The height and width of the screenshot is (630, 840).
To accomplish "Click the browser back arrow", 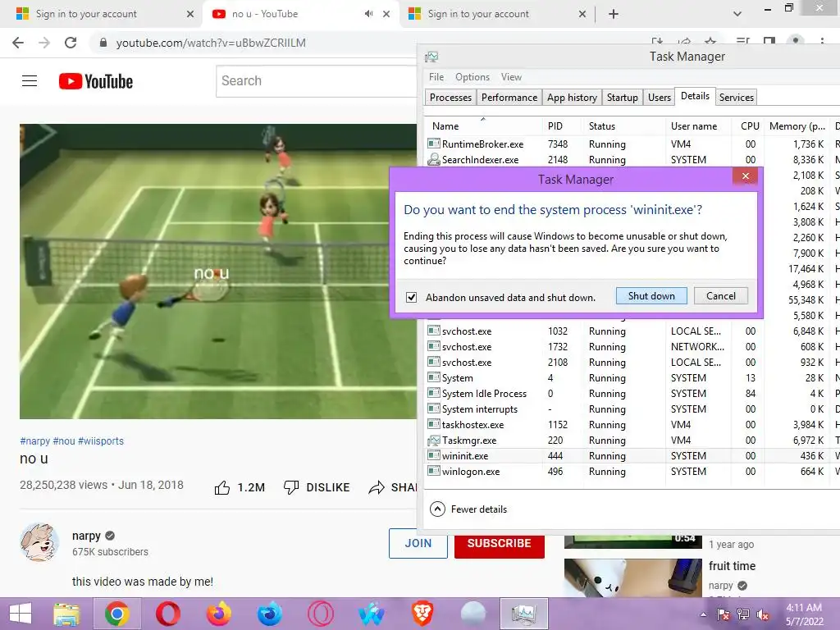I will [18, 43].
